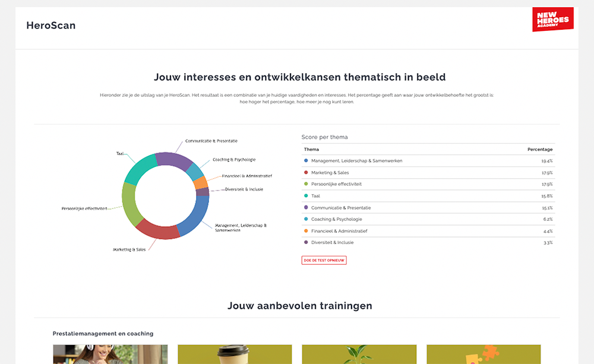This screenshot has height=364, width=594.
Task: Open the training thumbnail with puzzle pieces
Action: pyautogui.click(x=484, y=354)
